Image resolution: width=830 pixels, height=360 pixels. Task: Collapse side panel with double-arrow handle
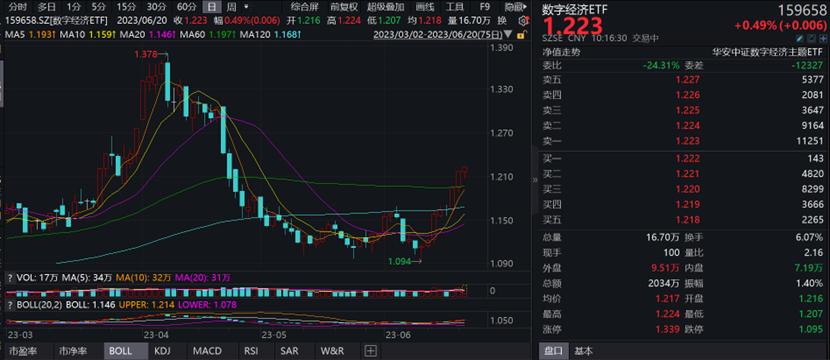tap(534, 180)
